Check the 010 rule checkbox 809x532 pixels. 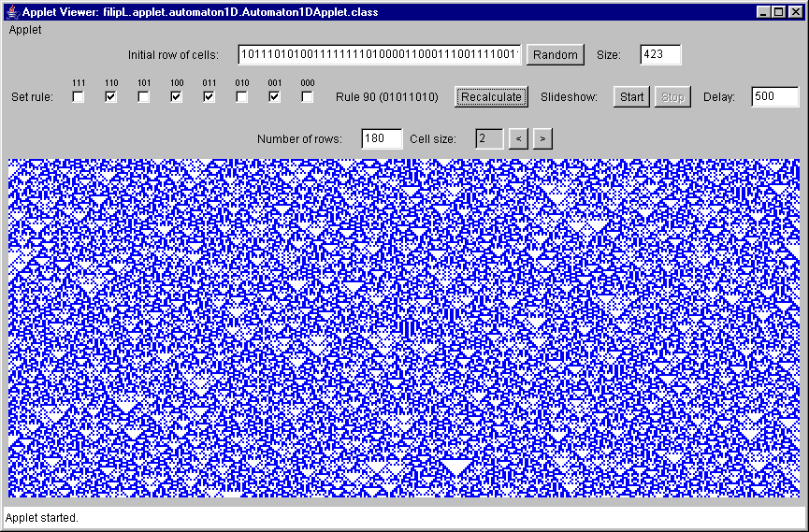pos(242,96)
